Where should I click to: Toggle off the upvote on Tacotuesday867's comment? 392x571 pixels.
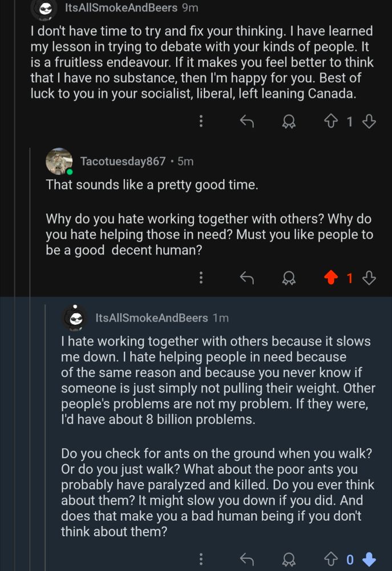coord(332,278)
